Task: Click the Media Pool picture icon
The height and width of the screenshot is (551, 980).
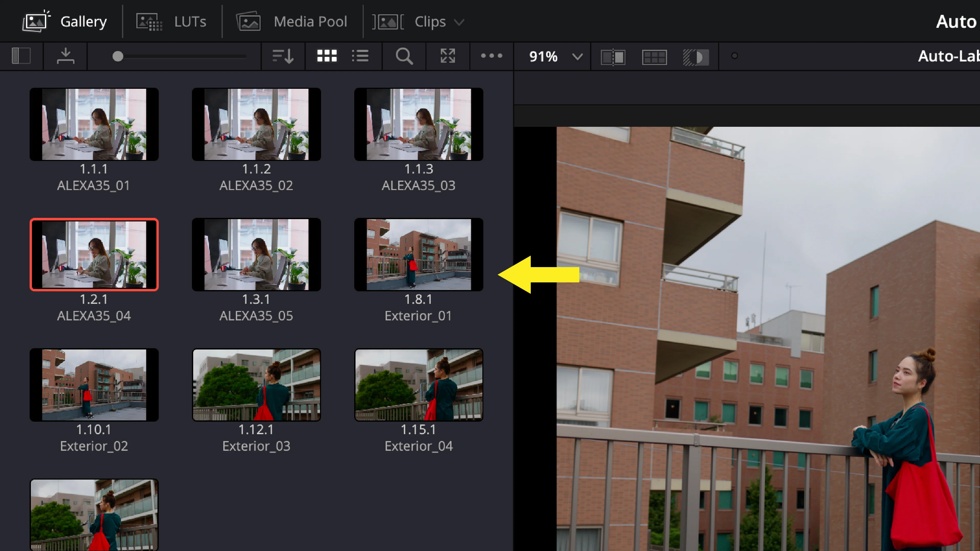Action: point(248,22)
